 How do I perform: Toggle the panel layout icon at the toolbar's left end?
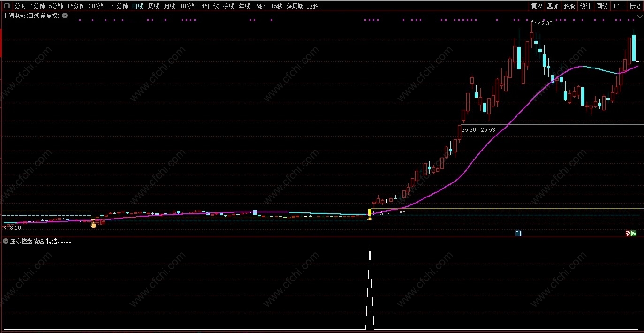[6, 6]
